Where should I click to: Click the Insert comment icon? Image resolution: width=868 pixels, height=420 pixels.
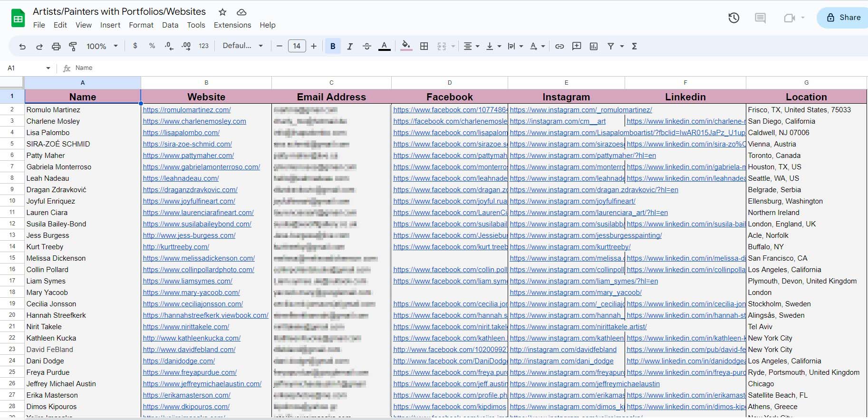click(x=577, y=46)
